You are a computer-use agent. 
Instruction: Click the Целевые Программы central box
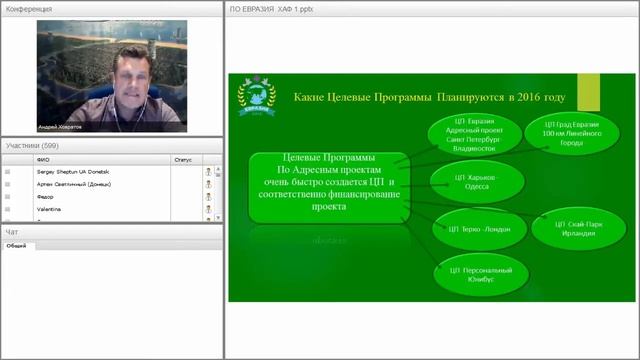coord(329,188)
